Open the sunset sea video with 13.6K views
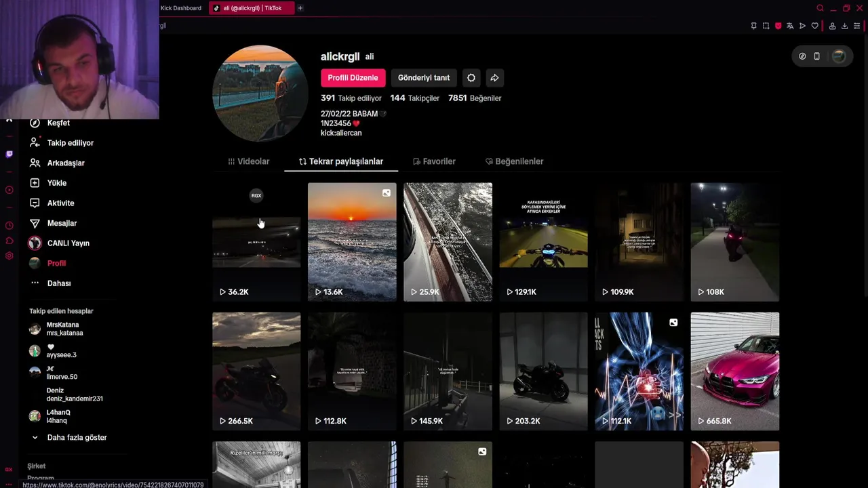The image size is (868, 488). coord(352,242)
